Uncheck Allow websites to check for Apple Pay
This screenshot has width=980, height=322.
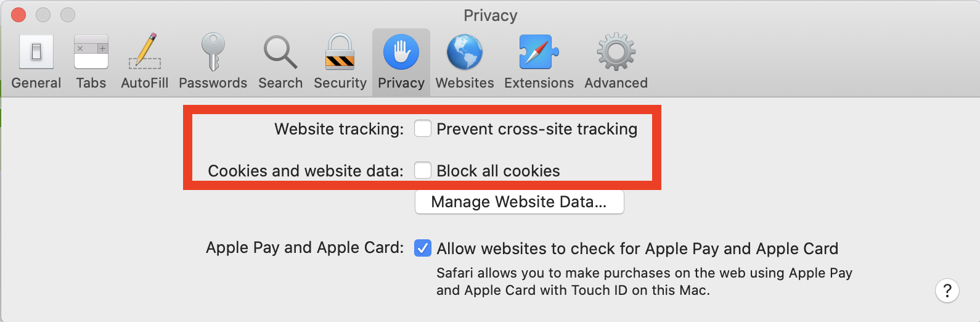[423, 248]
